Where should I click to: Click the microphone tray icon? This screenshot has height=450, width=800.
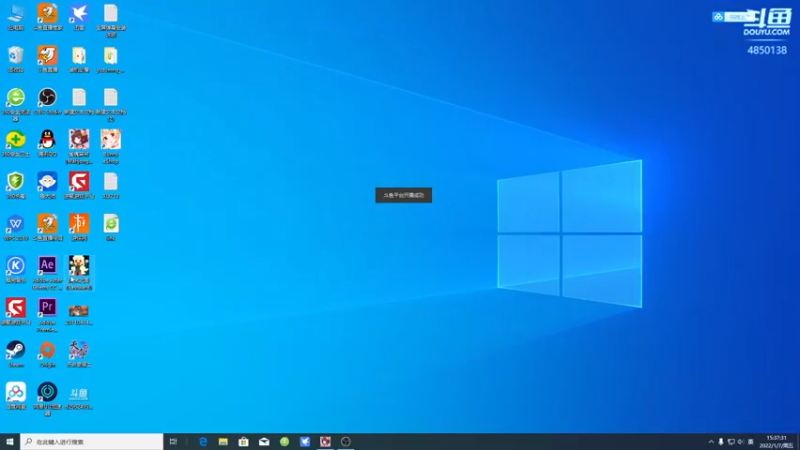(721, 442)
